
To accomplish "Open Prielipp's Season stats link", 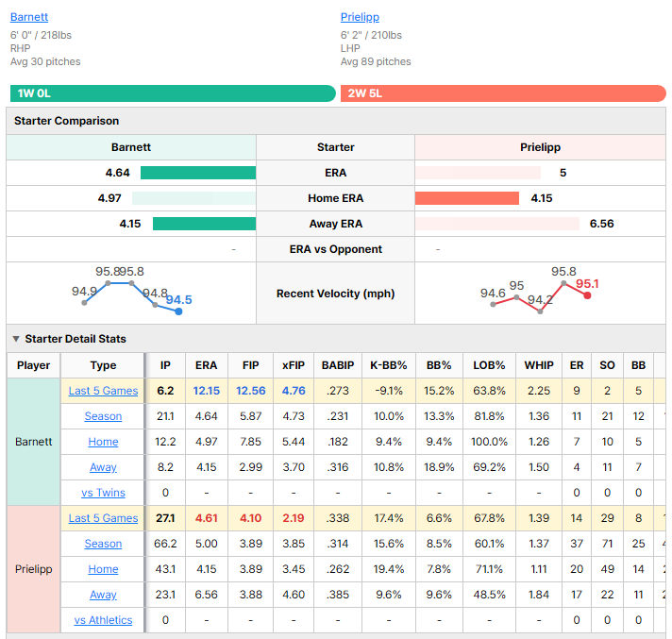I will (103, 544).
